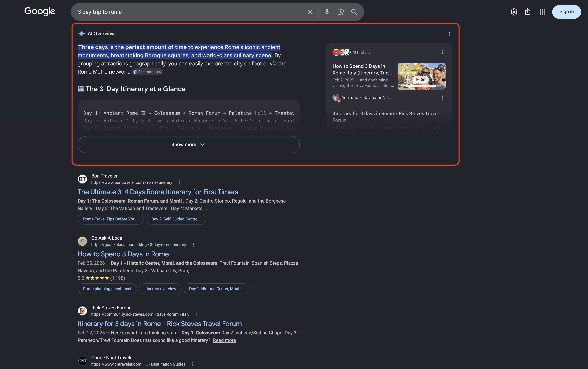Click the Bon Traveler site favicon
This screenshot has height=369, width=588.
(82, 179)
